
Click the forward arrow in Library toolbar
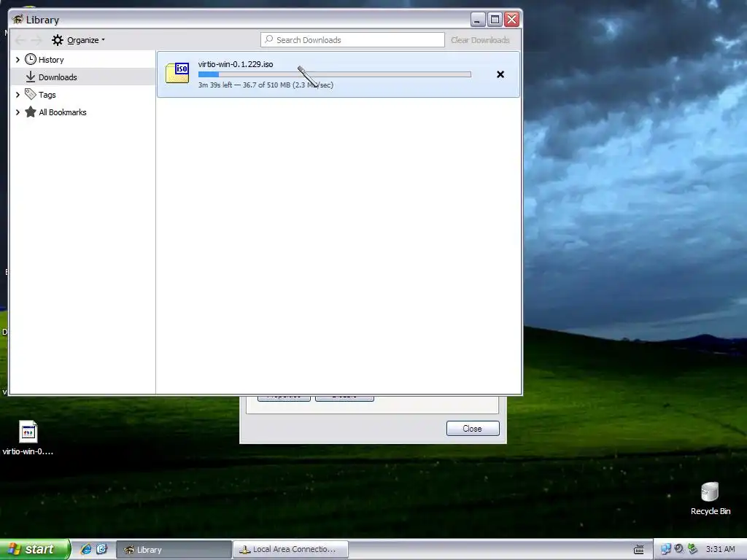(x=36, y=40)
